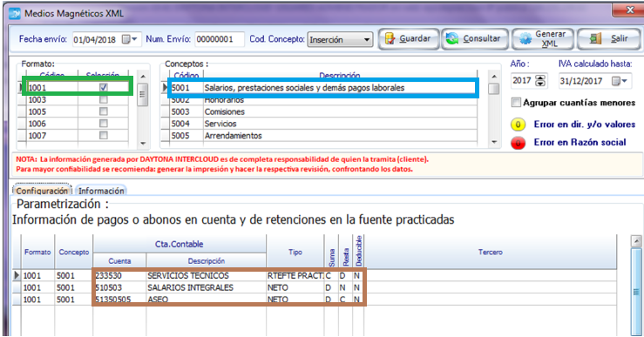Click the yellow error counter icon

point(518,125)
